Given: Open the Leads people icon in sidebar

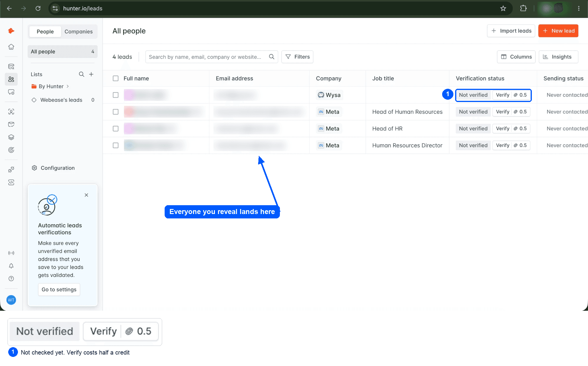Looking at the screenshot, I should pos(11,79).
